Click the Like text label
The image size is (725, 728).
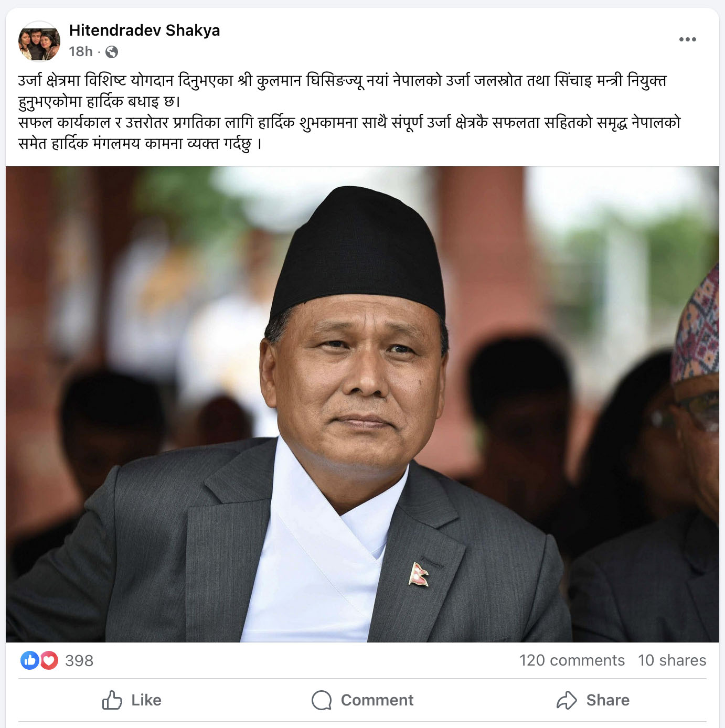pos(146,700)
